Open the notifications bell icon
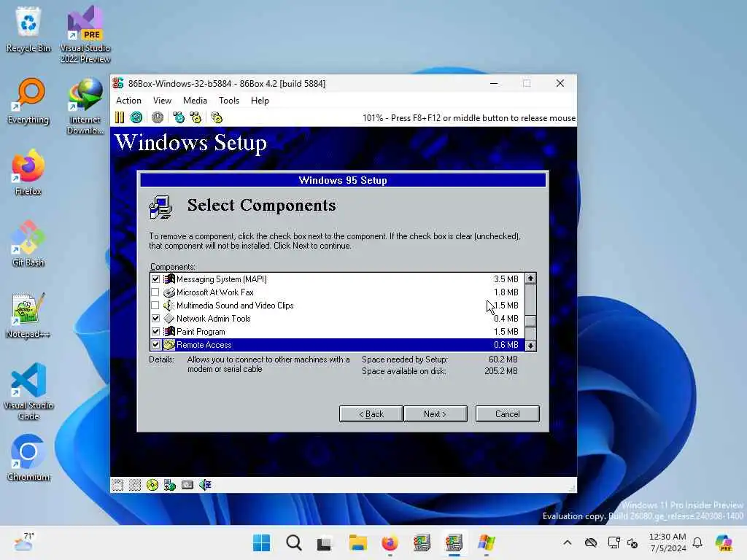Screen dimensions: 747x560 [x=697, y=542]
